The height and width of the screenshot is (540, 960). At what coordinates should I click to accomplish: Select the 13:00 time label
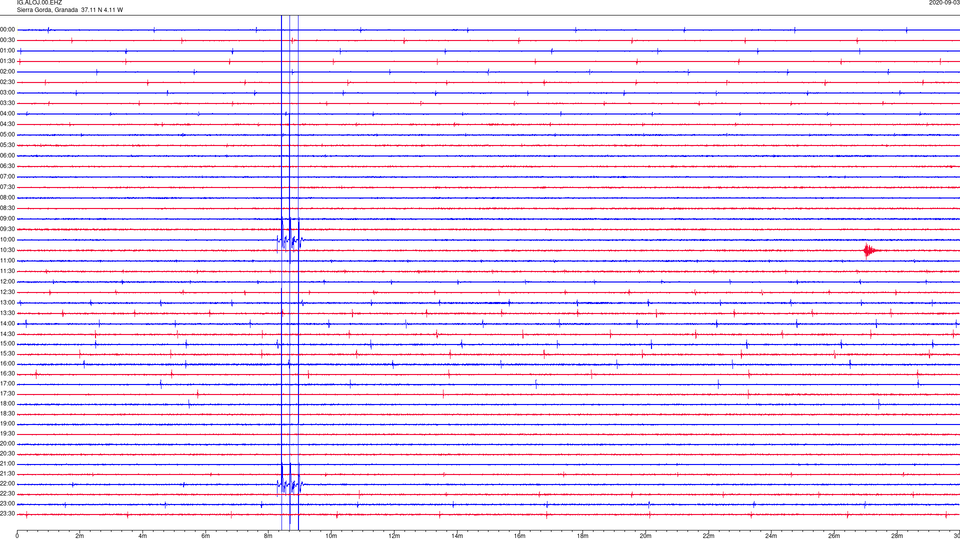pyautogui.click(x=8, y=302)
